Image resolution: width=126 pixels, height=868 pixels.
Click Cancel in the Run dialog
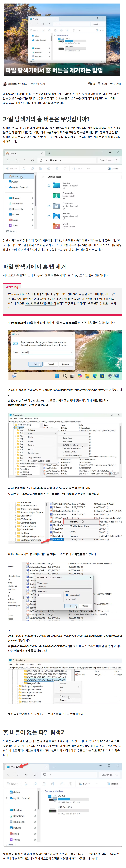click(x=51, y=364)
